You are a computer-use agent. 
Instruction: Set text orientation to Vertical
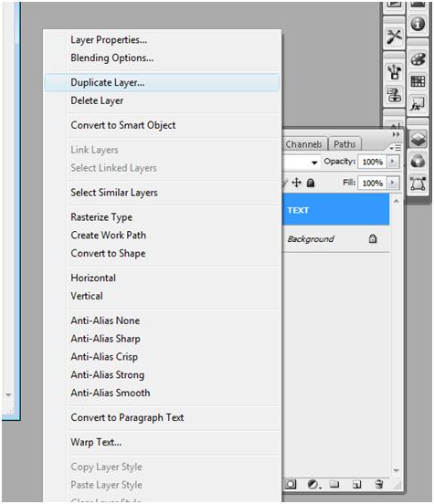click(x=162, y=296)
